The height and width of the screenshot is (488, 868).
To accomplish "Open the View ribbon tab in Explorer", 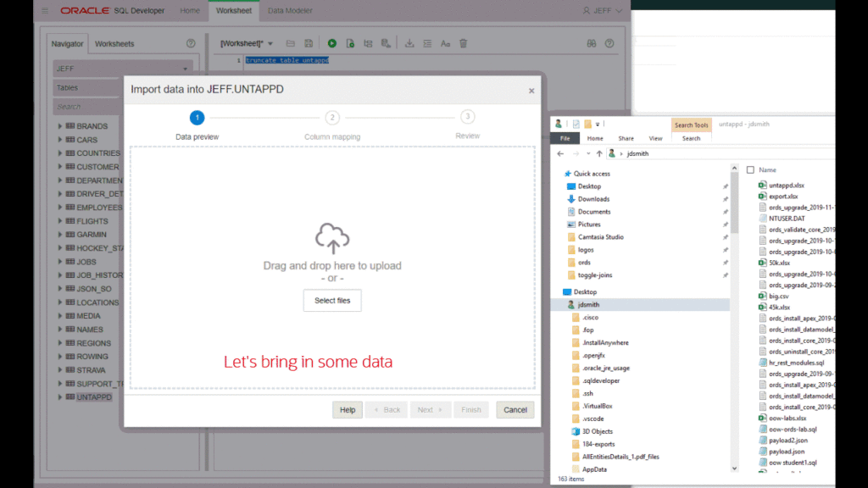I will point(656,138).
